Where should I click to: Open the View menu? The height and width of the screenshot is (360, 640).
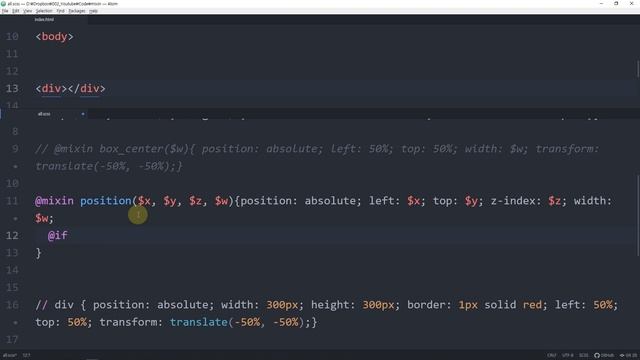pos(27,11)
